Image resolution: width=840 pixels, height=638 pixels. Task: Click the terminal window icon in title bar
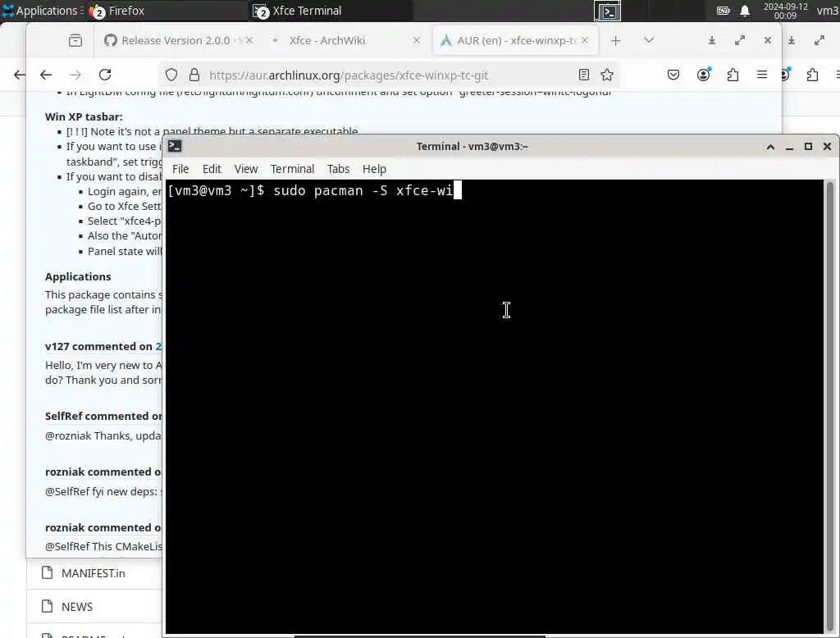click(x=175, y=146)
